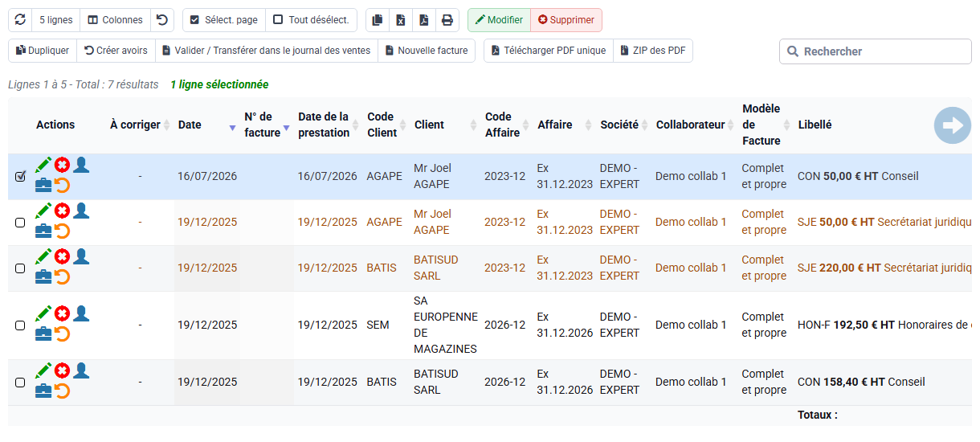Image resolution: width=980 pixels, height=442 pixels.
Task: Click the Créer avoirs button
Action: [116, 51]
